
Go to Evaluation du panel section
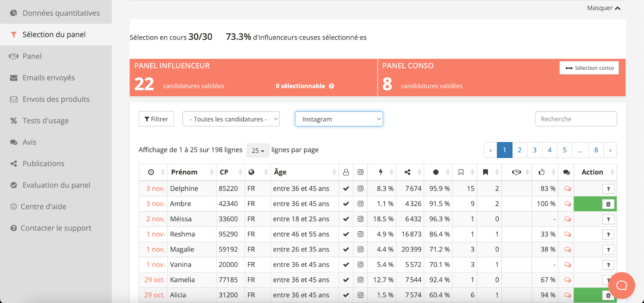[x=56, y=185]
